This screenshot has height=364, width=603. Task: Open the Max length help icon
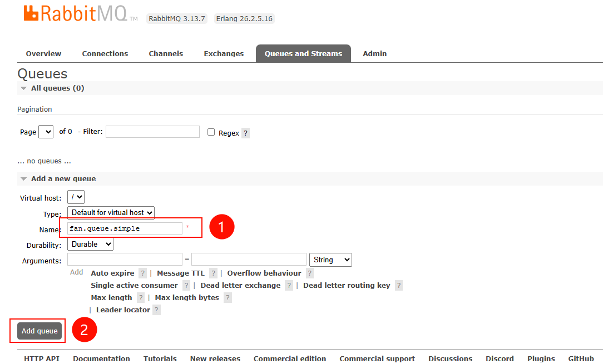[x=140, y=298]
